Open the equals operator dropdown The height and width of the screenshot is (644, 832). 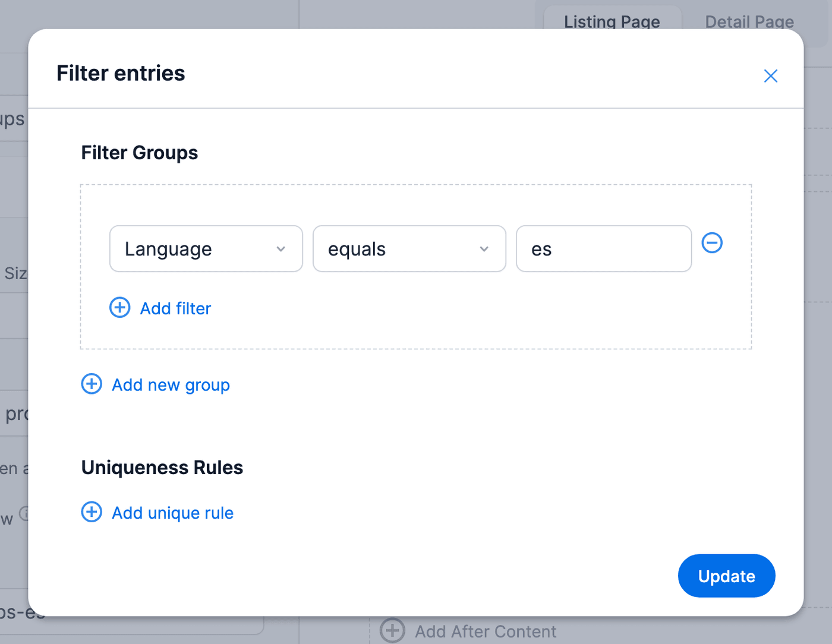click(x=409, y=249)
